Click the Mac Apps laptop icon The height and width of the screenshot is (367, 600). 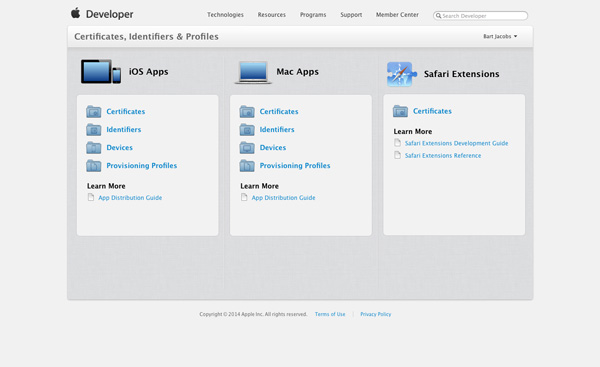pyautogui.click(x=253, y=72)
